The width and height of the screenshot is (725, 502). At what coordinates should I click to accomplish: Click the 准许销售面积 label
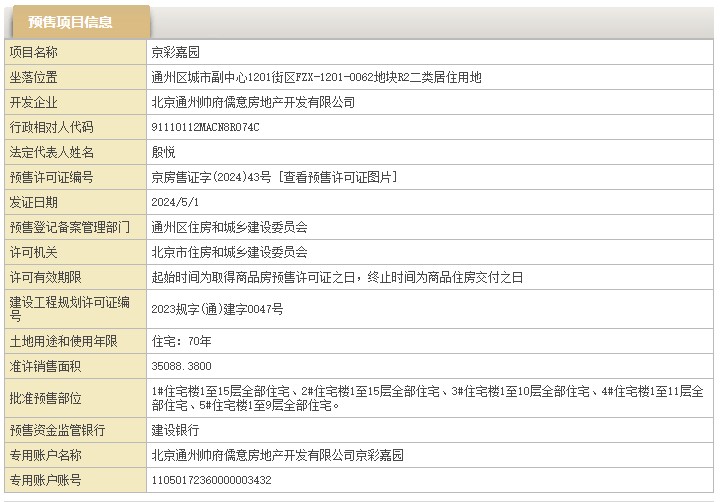pyautogui.click(x=45, y=366)
